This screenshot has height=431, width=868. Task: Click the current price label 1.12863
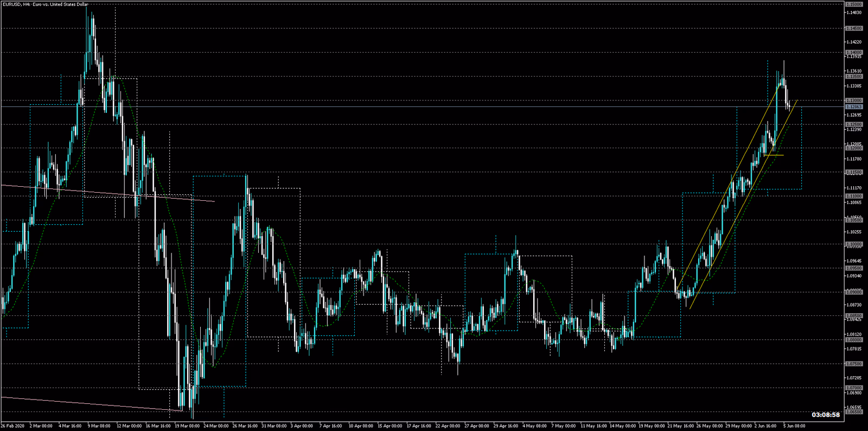854,107
